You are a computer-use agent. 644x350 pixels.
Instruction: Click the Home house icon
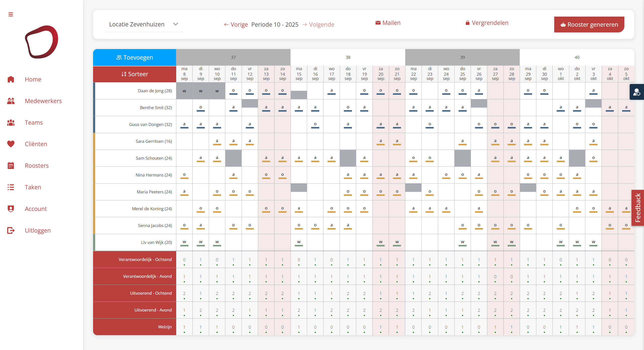pyautogui.click(x=11, y=79)
